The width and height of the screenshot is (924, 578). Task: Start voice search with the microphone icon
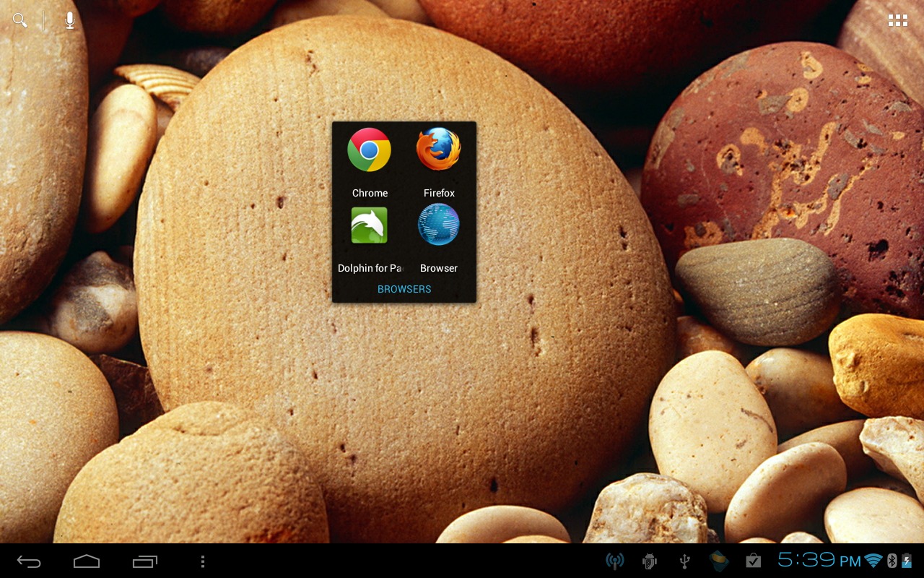tap(69, 20)
